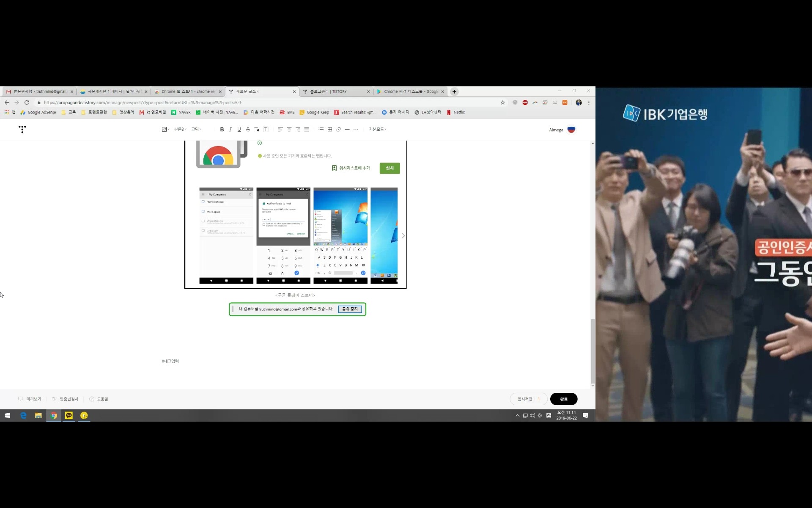The width and height of the screenshot is (812, 508).
Task: Insert a horizontal divider line
Action: click(x=347, y=130)
